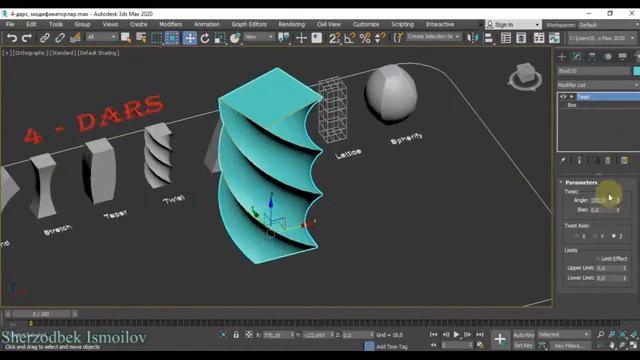Select the X twist axis radio button
This screenshot has height=360, width=640.
[x=577, y=236]
